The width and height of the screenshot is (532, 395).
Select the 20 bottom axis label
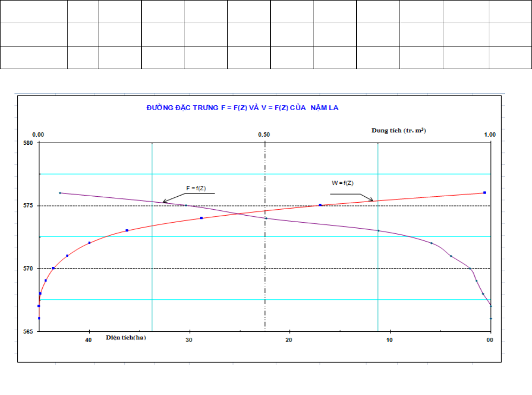[289, 340]
